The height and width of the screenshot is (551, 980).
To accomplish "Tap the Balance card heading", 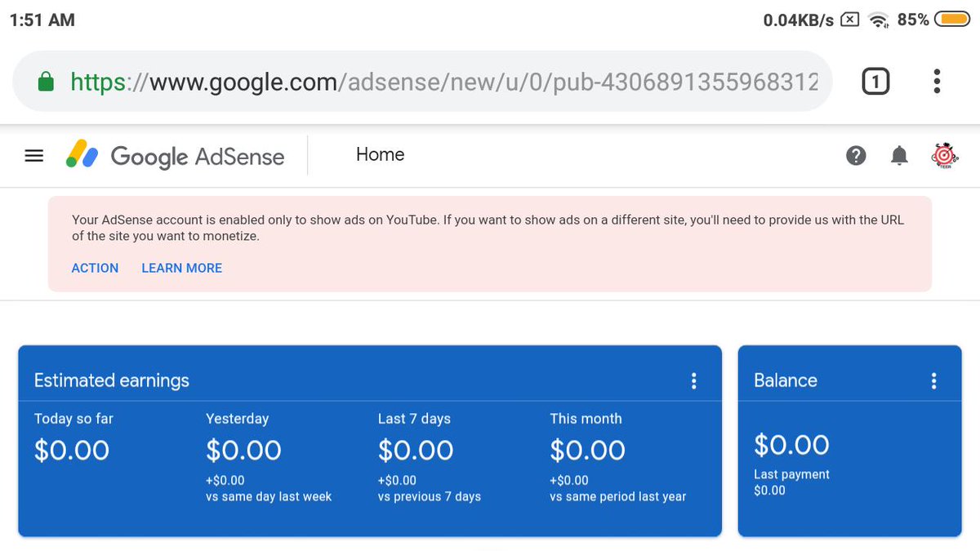I will click(786, 380).
